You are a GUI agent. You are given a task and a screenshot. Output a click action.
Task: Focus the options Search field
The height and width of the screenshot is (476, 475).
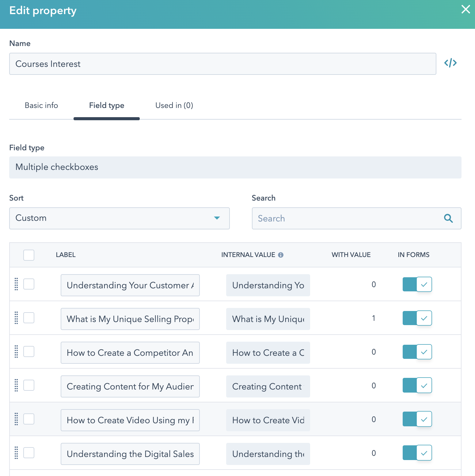(357, 218)
